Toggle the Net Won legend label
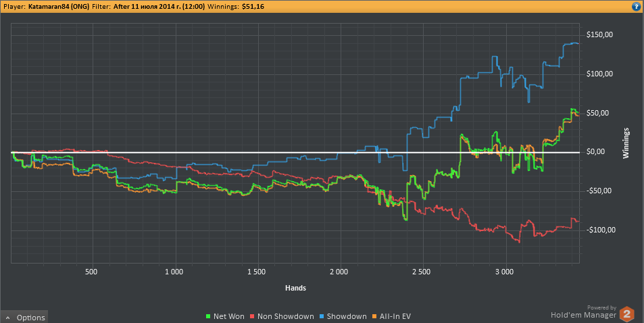Screen dimensions: 644x323 click(228, 316)
